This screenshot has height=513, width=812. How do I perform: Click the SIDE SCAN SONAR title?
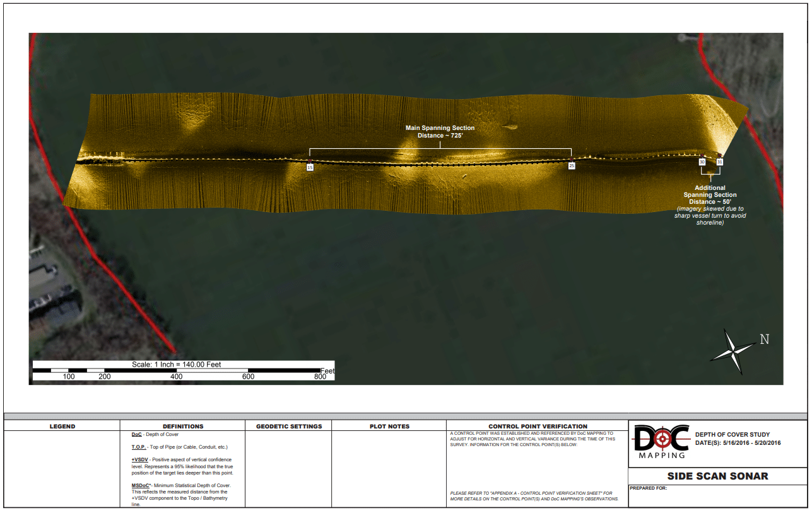717,476
